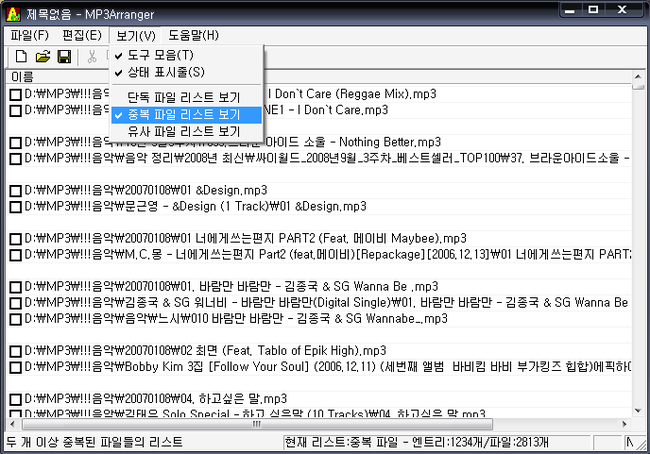Viewport: 650px width, 454px height.
Task: Check the box for 04. 하고싶은 말.mp3 row
Action: (x=16, y=400)
